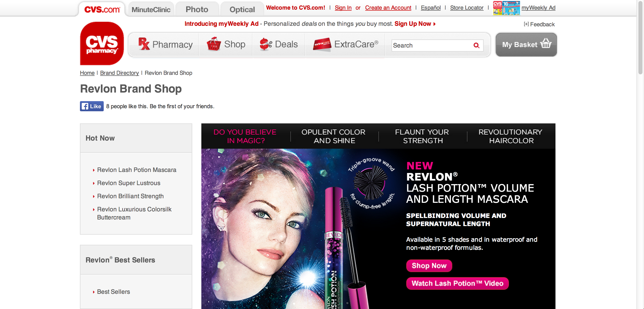Select Revolutionary Haircolor banner tab

[510, 136]
